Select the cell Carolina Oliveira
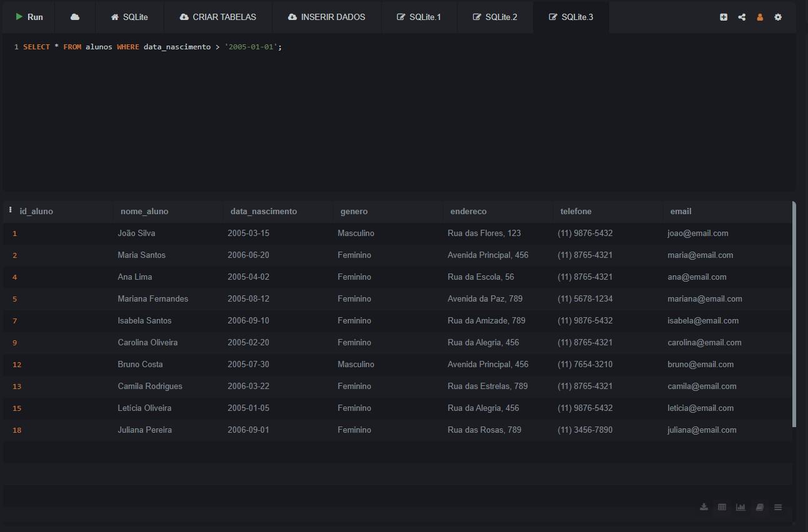This screenshot has width=808, height=532. click(147, 342)
